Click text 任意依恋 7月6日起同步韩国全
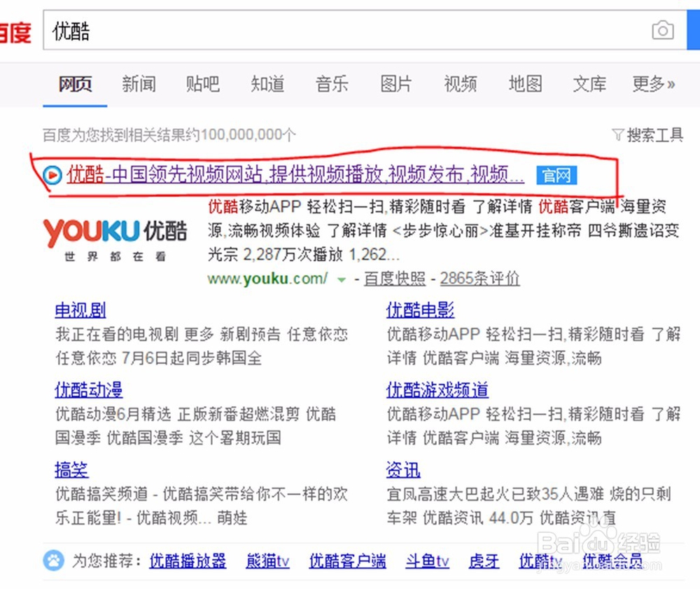The width and height of the screenshot is (700, 589). click(x=158, y=358)
